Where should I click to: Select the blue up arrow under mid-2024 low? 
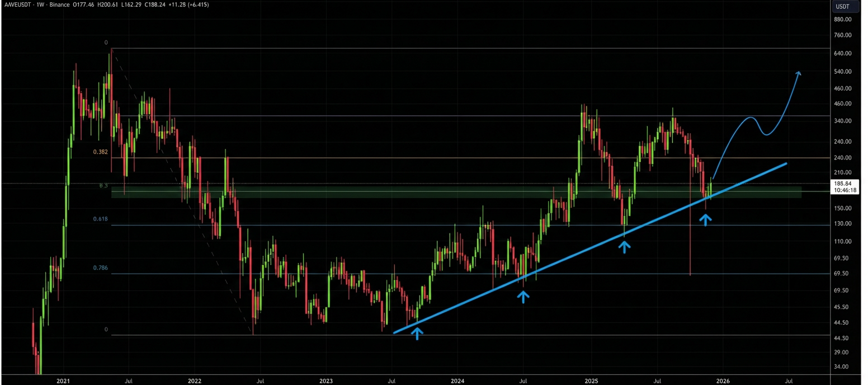tap(523, 297)
